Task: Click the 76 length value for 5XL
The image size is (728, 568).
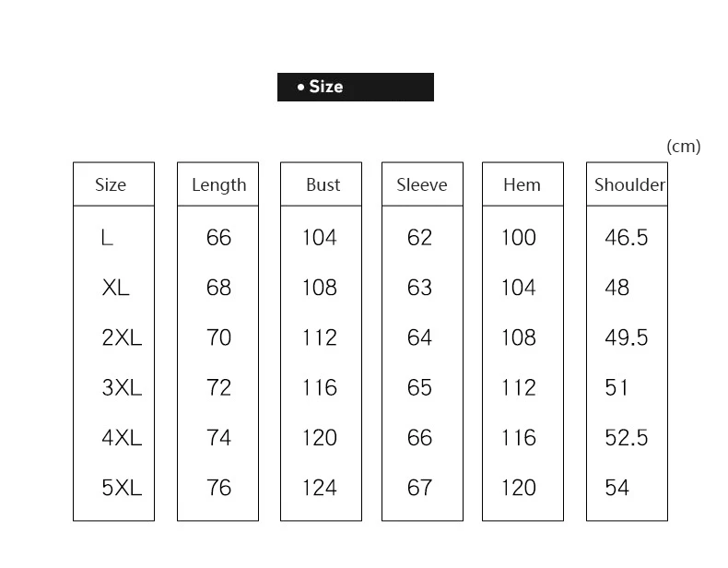Action: click(218, 488)
